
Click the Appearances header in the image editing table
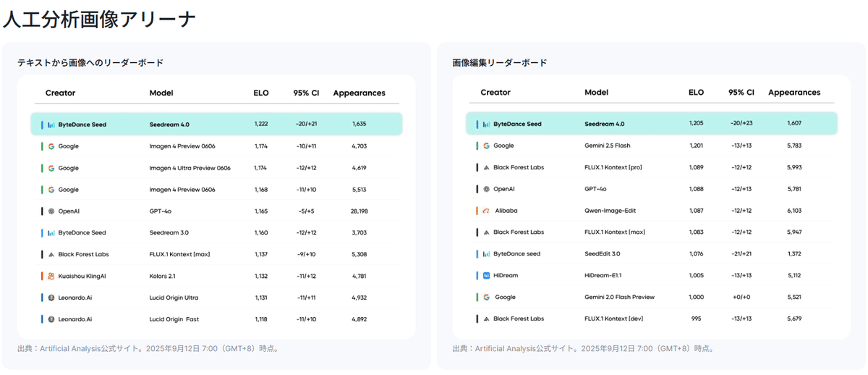click(794, 93)
